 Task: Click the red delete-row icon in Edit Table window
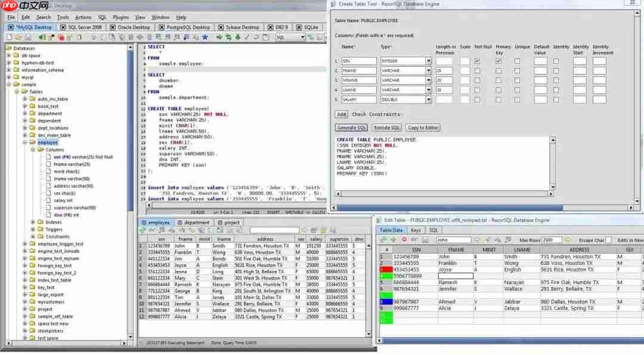404,239
